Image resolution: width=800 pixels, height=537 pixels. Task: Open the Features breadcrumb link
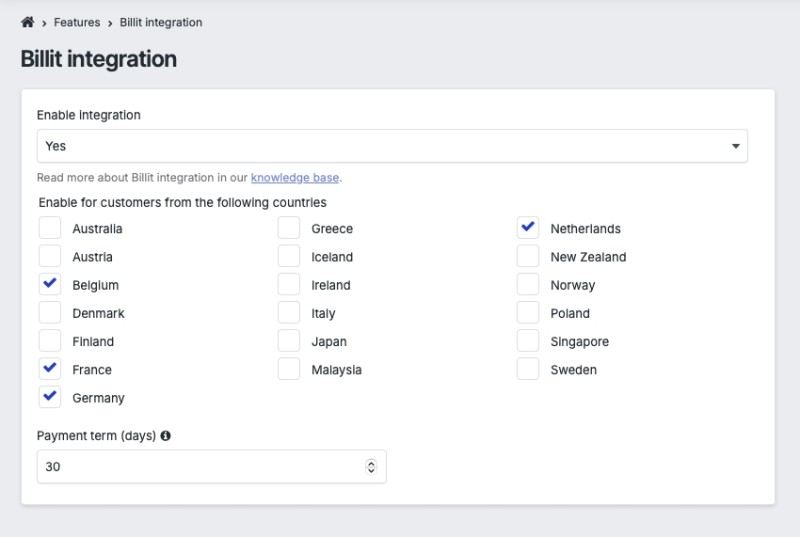(77, 22)
